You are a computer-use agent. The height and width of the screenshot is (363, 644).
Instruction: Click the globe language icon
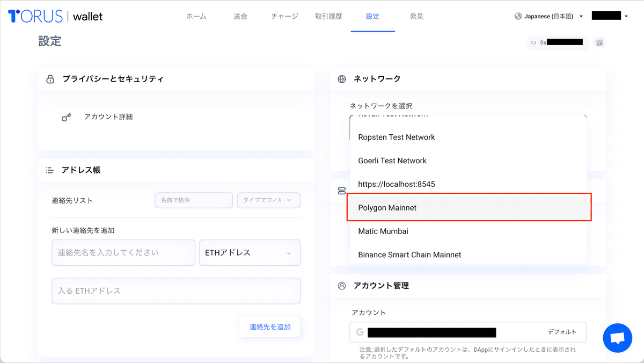pyautogui.click(x=518, y=16)
